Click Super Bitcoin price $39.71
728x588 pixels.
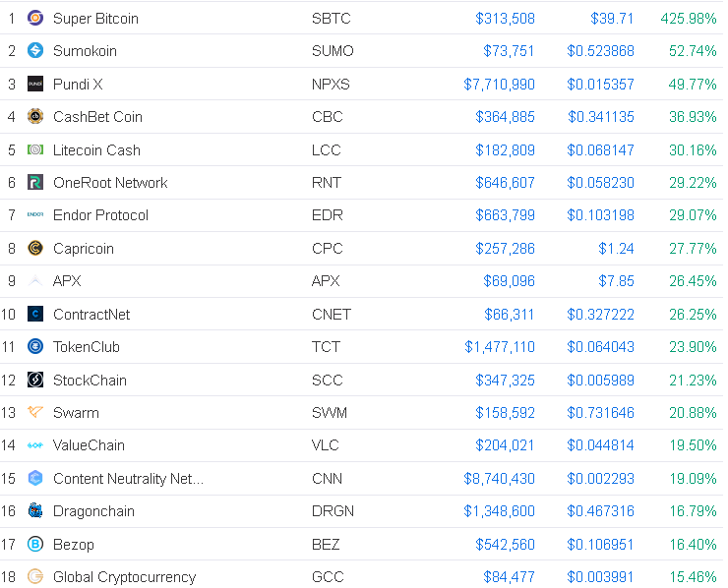pyautogui.click(x=612, y=19)
